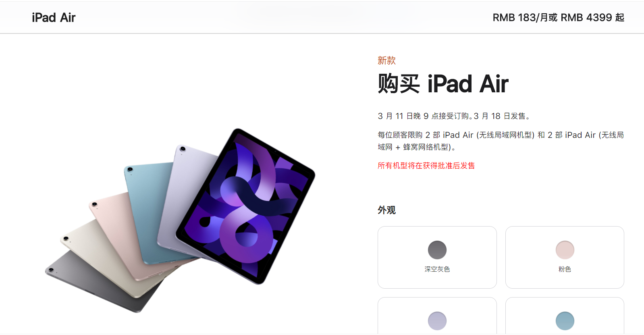Click the purple iPad front screen image
This screenshot has width=644, height=335.
click(x=246, y=206)
